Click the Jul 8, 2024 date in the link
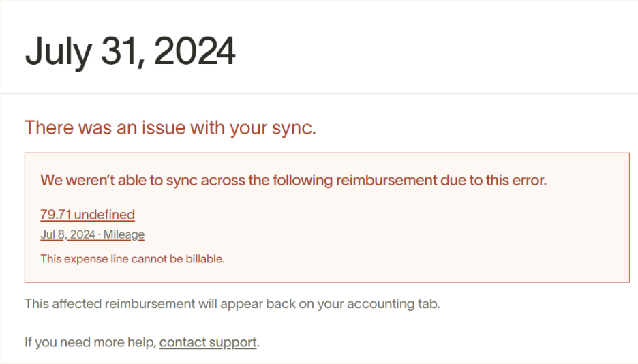This screenshot has width=638, height=364. click(x=67, y=234)
